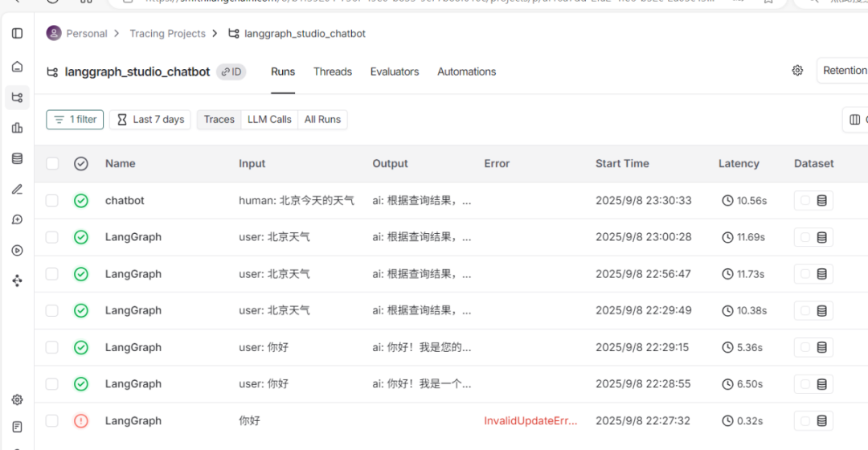Open the bar chart dashboards icon
868x450 pixels.
coord(17,128)
